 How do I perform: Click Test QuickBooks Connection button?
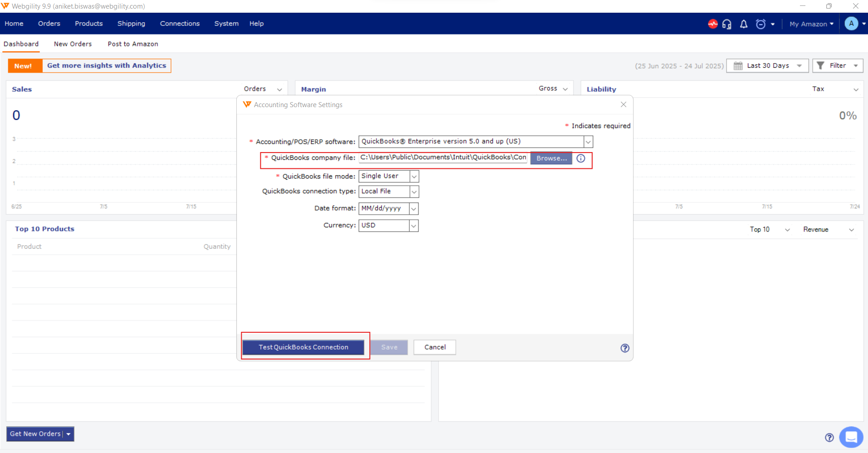pos(303,347)
